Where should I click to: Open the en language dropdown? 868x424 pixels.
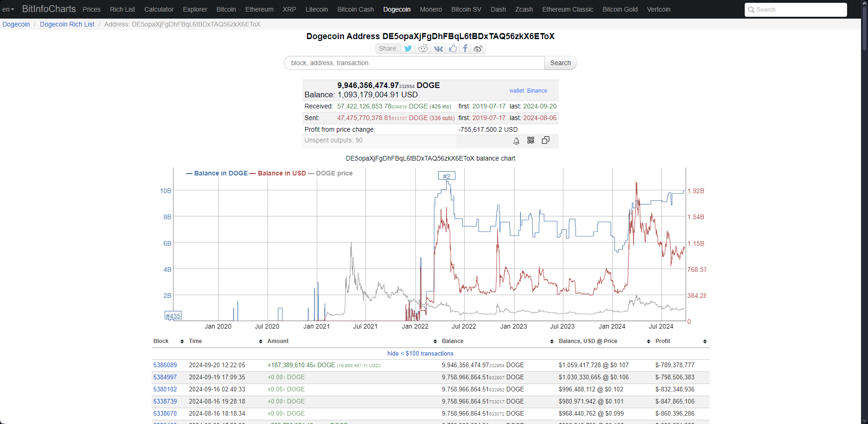click(x=8, y=9)
